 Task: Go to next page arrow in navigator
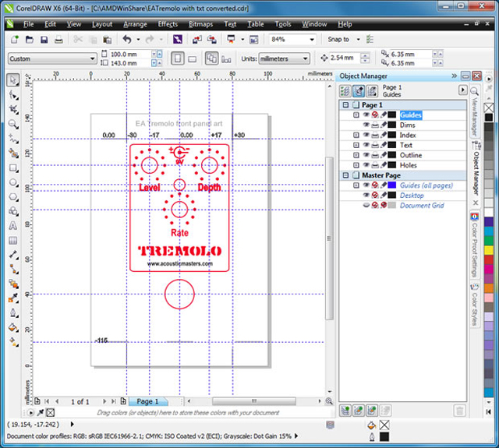coord(104,401)
